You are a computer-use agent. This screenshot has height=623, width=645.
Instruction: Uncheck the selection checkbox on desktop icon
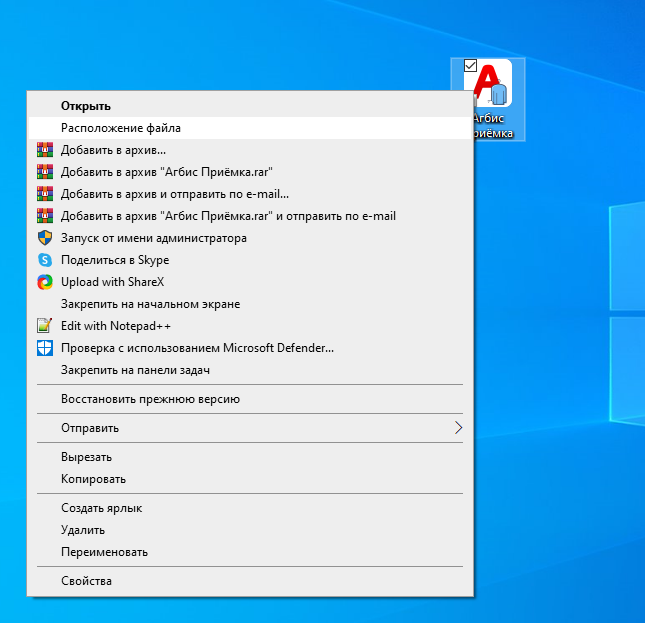[471, 65]
